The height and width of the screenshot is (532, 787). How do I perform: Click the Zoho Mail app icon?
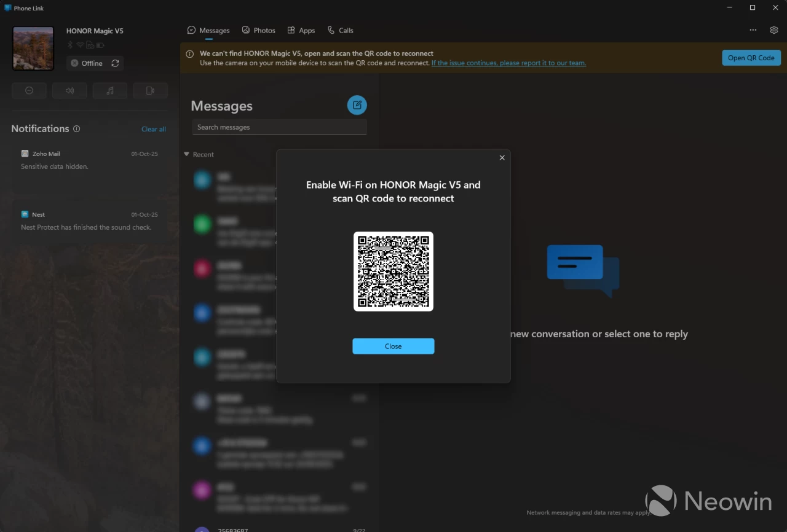tap(25, 154)
